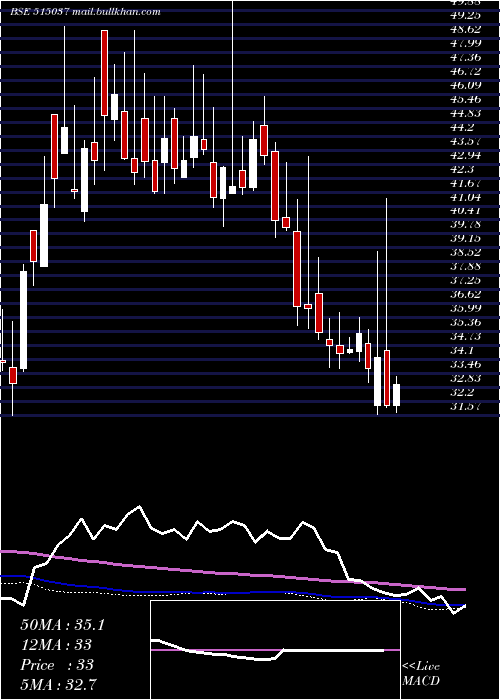Click the 37.88 price axis label
Viewport: 500px width, 700px height.
pyautogui.click(x=465, y=267)
